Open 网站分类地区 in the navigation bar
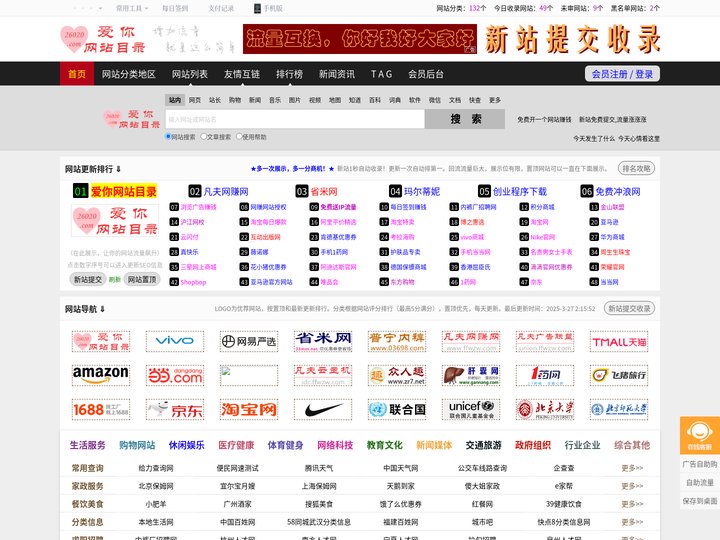720x540 pixels. coord(129,74)
